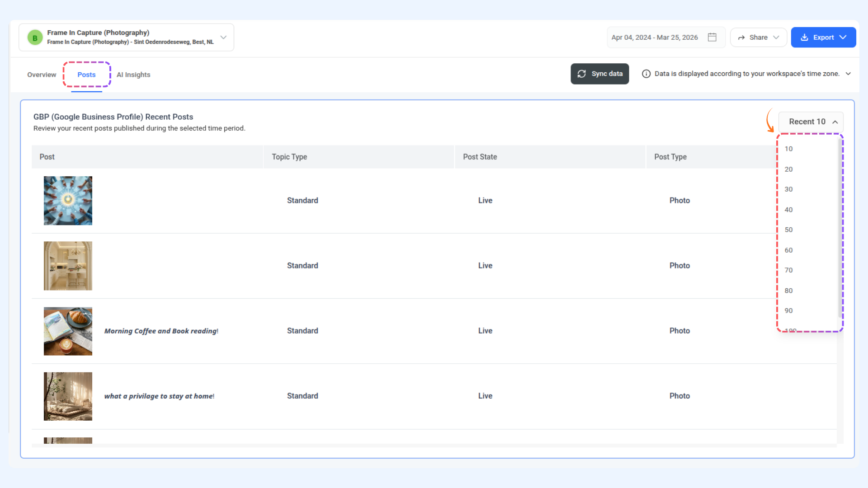Select the Posts tab

point(86,75)
